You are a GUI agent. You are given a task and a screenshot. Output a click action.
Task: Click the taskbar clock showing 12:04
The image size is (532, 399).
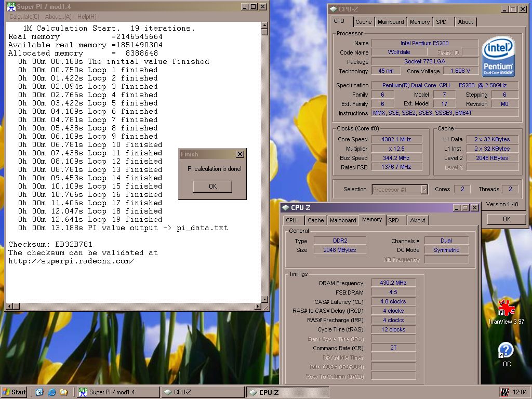520,392
